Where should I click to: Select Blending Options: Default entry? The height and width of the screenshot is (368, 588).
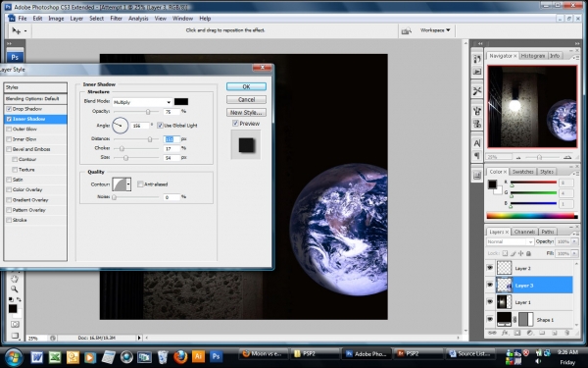tap(35, 99)
